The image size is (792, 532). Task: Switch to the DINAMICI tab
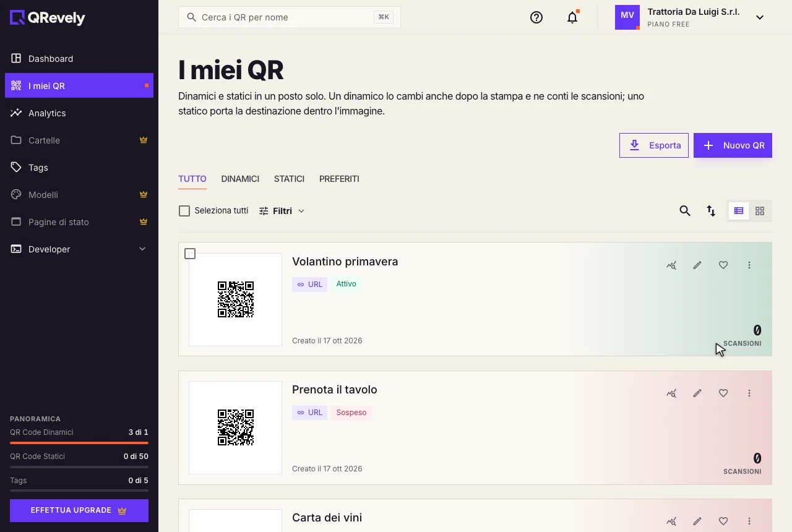click(x=240, y=179)
